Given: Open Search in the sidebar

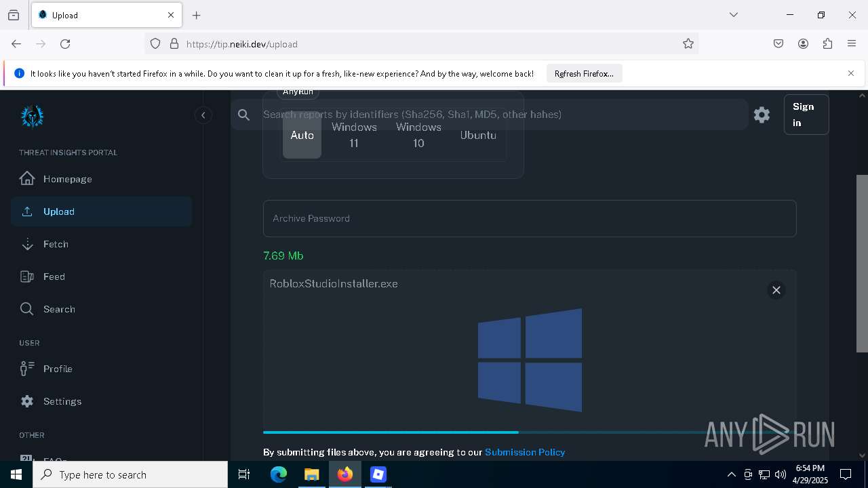Looking at the screenshot, I should [x=101, y=309].
